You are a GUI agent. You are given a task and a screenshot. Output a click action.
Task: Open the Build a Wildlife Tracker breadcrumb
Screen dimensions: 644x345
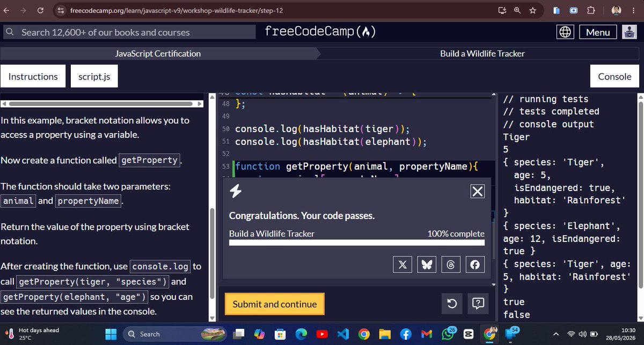[482, 54]
